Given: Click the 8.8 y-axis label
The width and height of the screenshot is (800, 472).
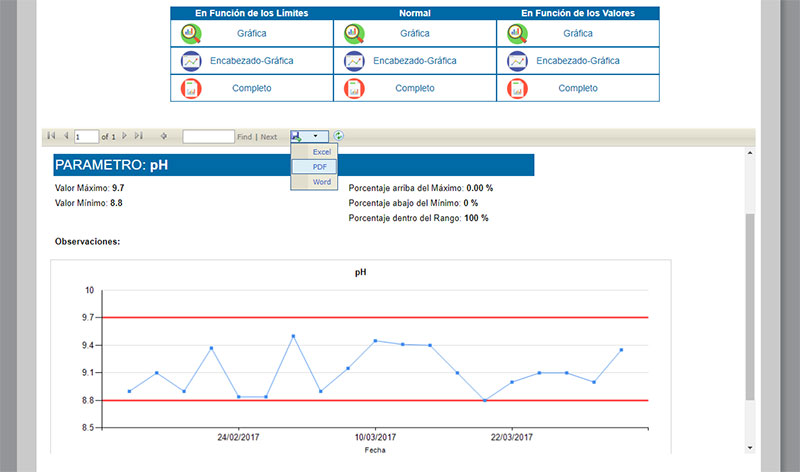Looking at the screenshot, I should [88, 401].
